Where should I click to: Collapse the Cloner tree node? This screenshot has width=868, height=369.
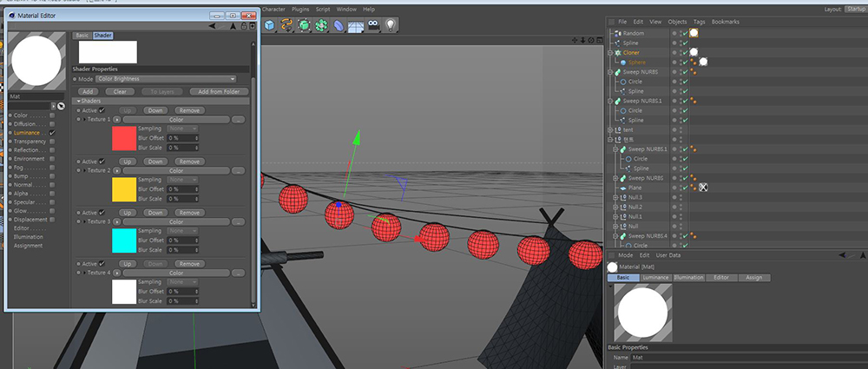610,53
